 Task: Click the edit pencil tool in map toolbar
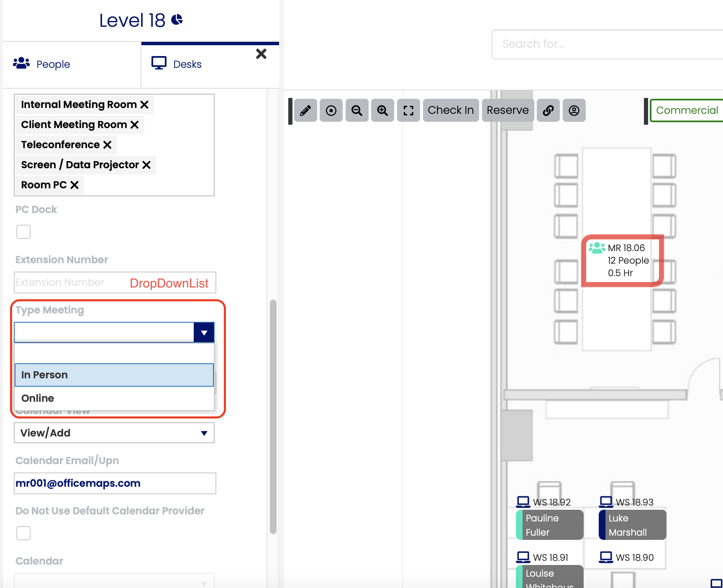305,110
